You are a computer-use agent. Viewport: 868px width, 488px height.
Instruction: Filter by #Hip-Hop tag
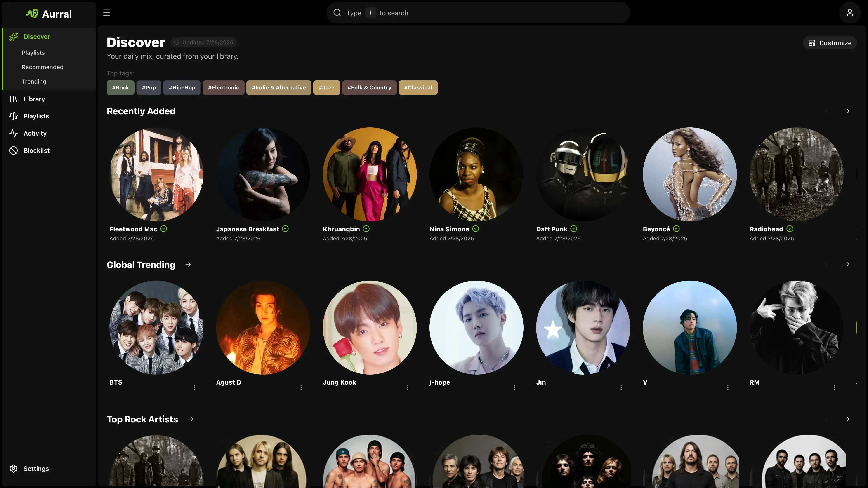(x=182, y=88)
